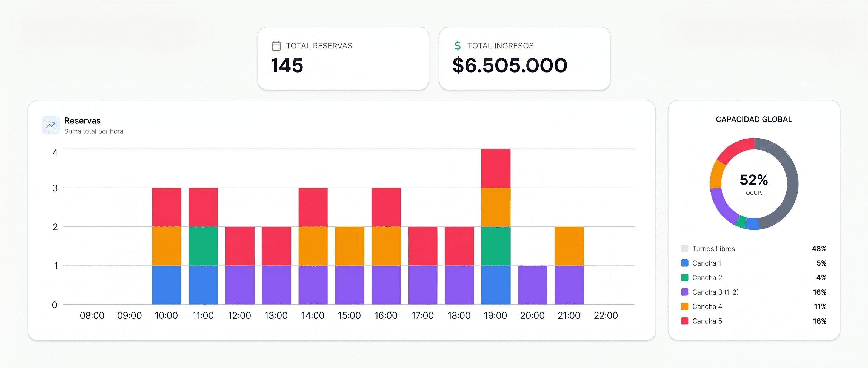868x368 pixels.
Task: Click the green bar segment at 11:00
Action: (203, 246)
